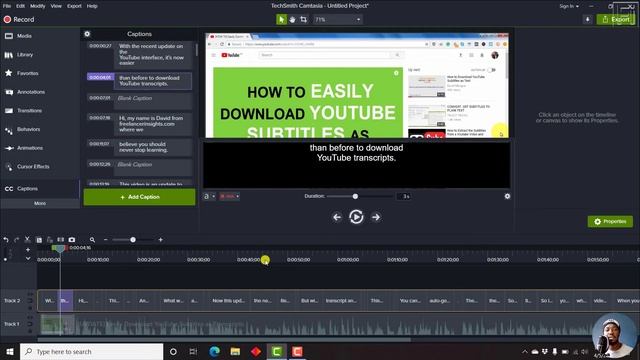Screen dimensions: 640x360
Task: Open the Edit menu
Action: [x=20, y=6]
